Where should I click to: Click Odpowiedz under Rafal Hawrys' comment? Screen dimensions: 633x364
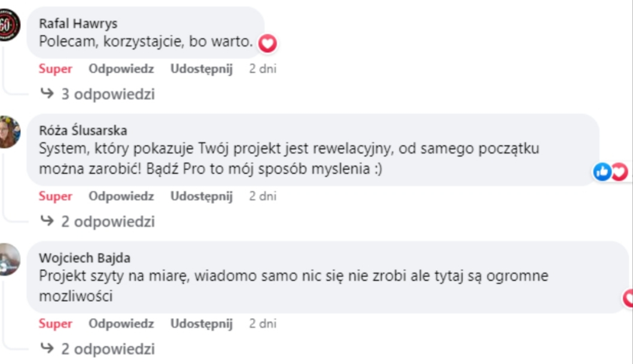click(x=121, y=69)
